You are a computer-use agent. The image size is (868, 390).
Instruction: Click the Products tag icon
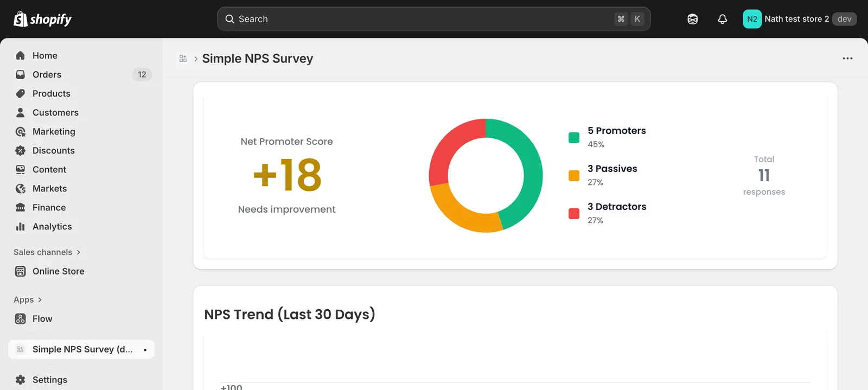coord(21,93)
